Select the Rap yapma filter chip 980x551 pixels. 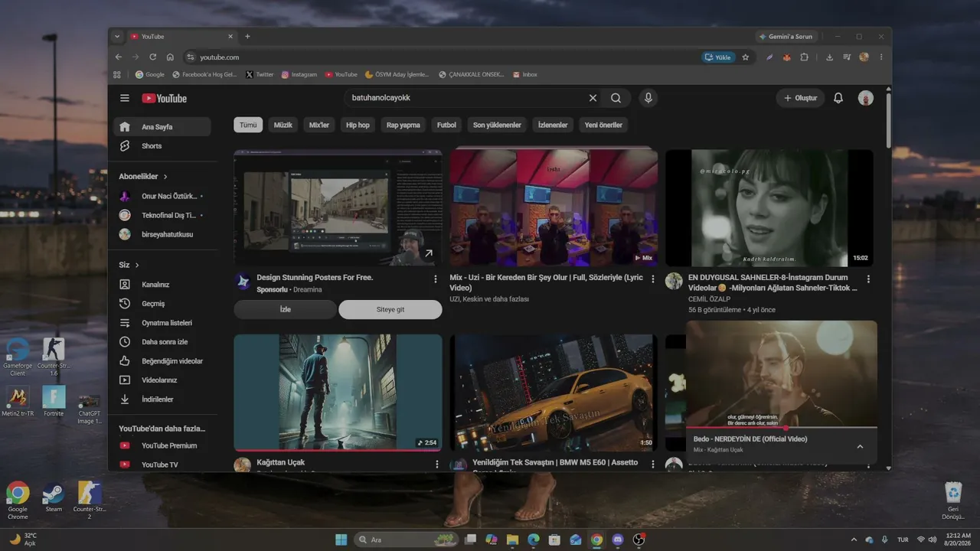click(x=403, y=125)
